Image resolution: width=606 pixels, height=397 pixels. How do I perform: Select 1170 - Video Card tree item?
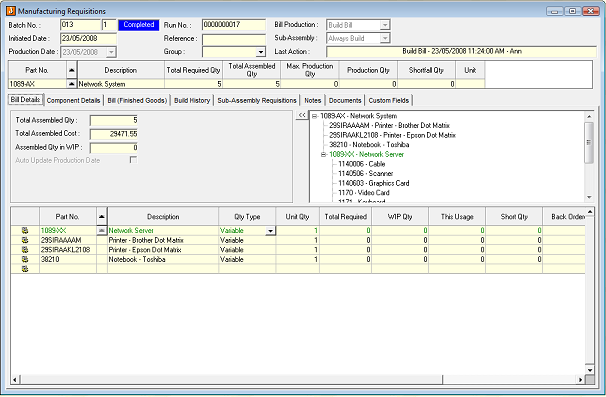tap(364, 193)
